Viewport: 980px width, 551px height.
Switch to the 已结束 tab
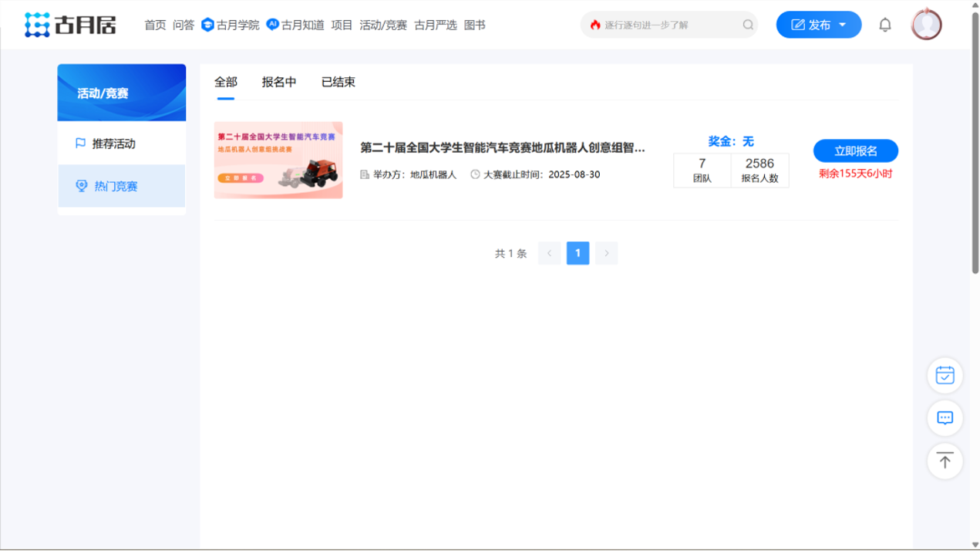[339, 82]
